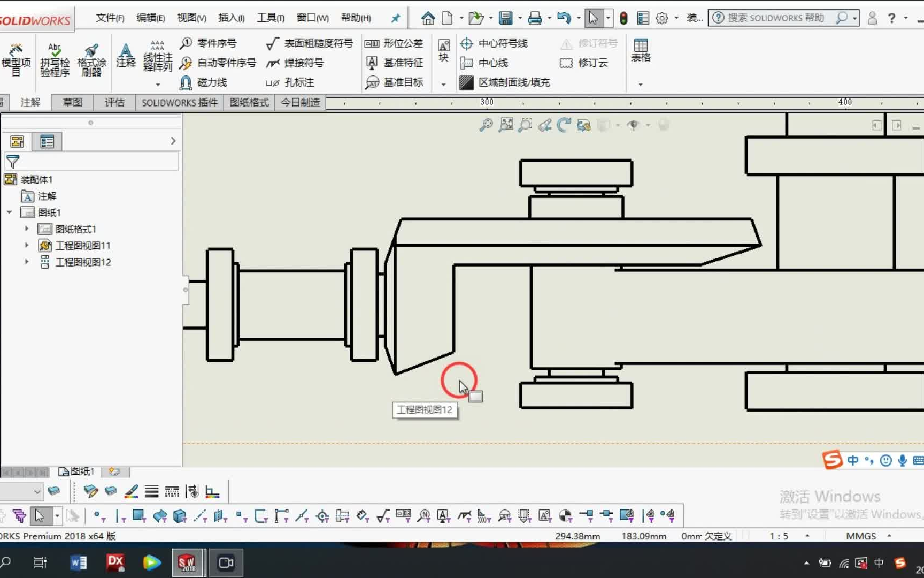Open the 形位公差 geometric tolerance tool
Viewport: 924px width, 578px height.
[394, 43]
